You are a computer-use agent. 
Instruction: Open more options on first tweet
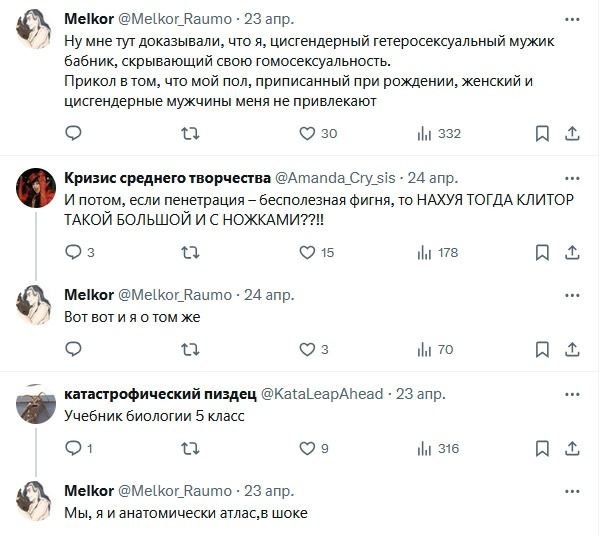pyautogui.click(x=570, y=19)
